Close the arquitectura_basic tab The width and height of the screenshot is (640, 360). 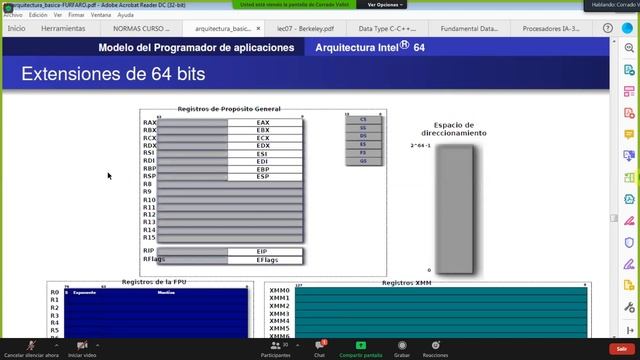tap(258, 29)
